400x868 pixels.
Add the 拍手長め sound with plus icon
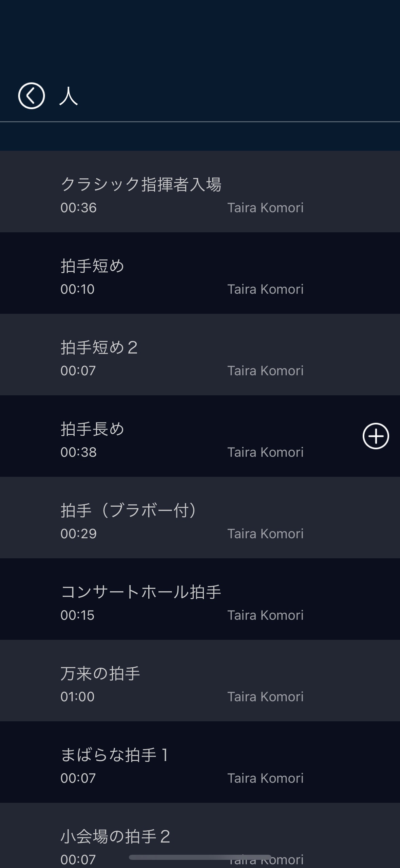point(376,436)
